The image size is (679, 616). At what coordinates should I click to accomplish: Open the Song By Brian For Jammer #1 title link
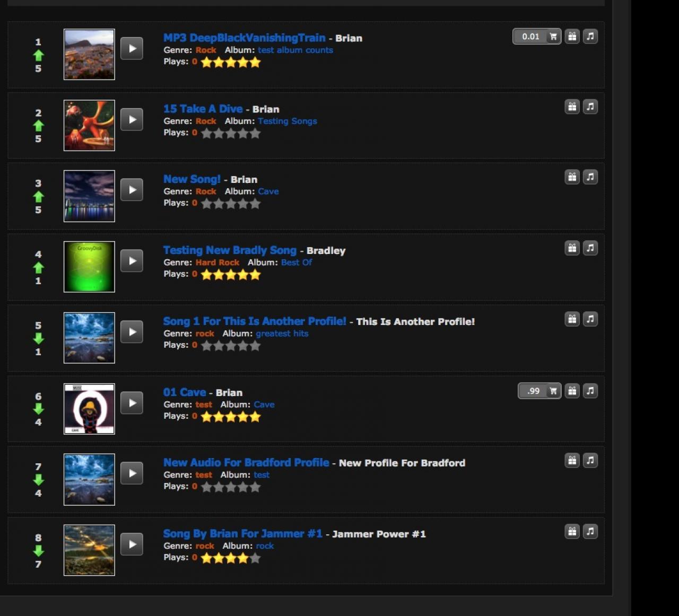tap(243, 534)
